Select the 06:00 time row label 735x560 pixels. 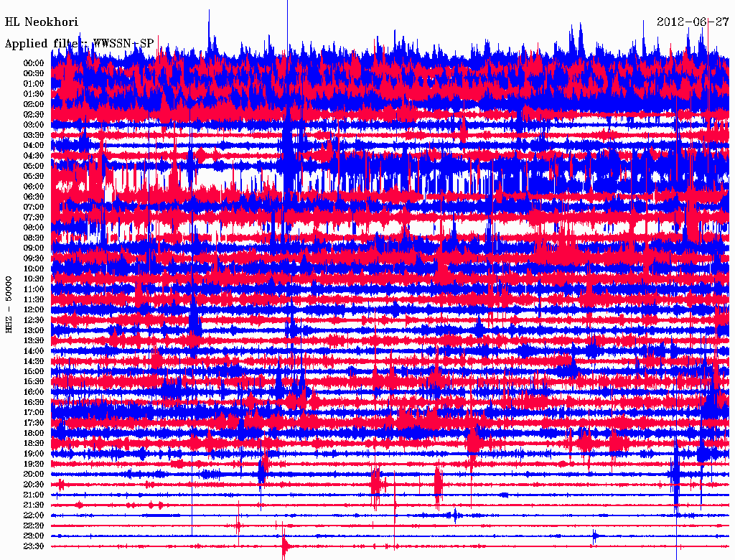(34, 187)
